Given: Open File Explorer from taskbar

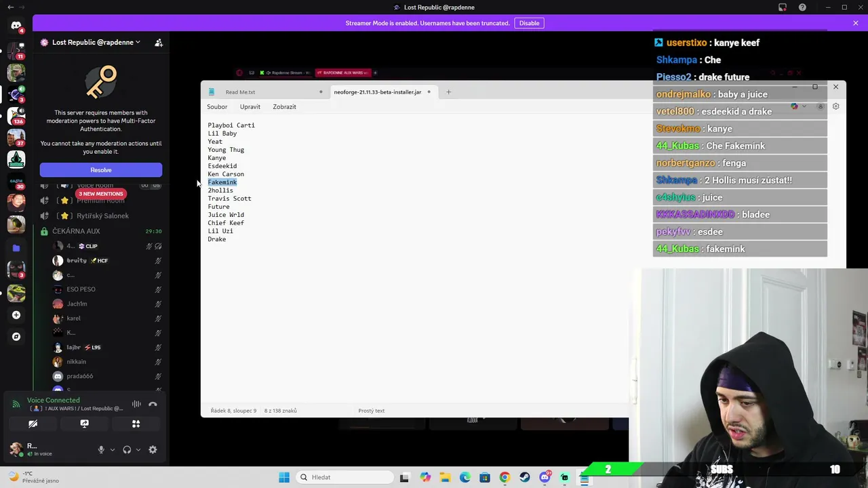Looking at the screenshot, I should [445, 477].
